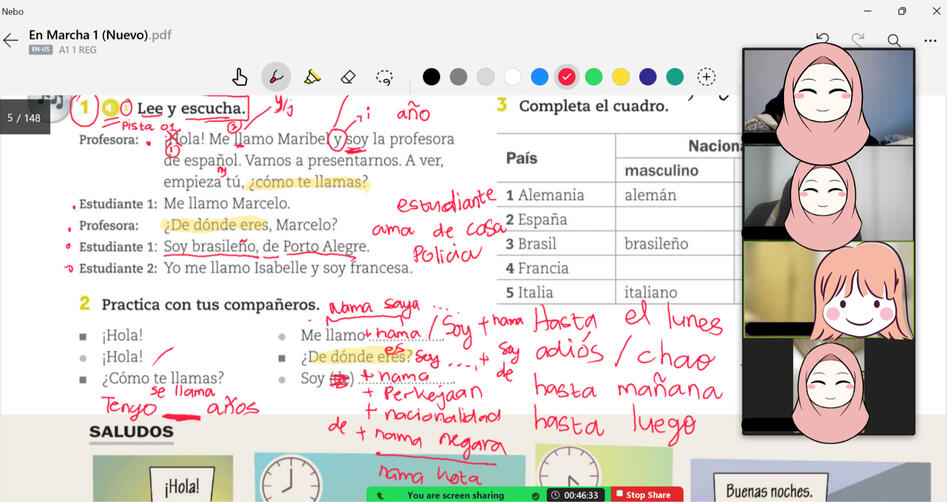
Task: Select the eraser tool
Action: pos(348,77)
